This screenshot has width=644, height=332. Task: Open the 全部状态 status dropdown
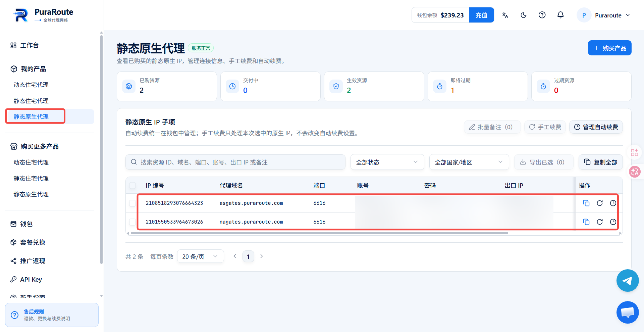[387, 162]
